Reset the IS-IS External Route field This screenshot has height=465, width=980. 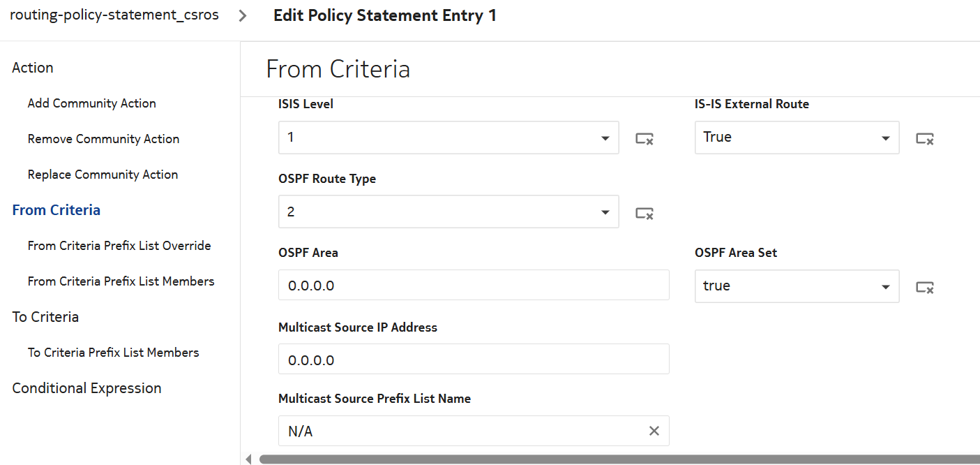924,139
